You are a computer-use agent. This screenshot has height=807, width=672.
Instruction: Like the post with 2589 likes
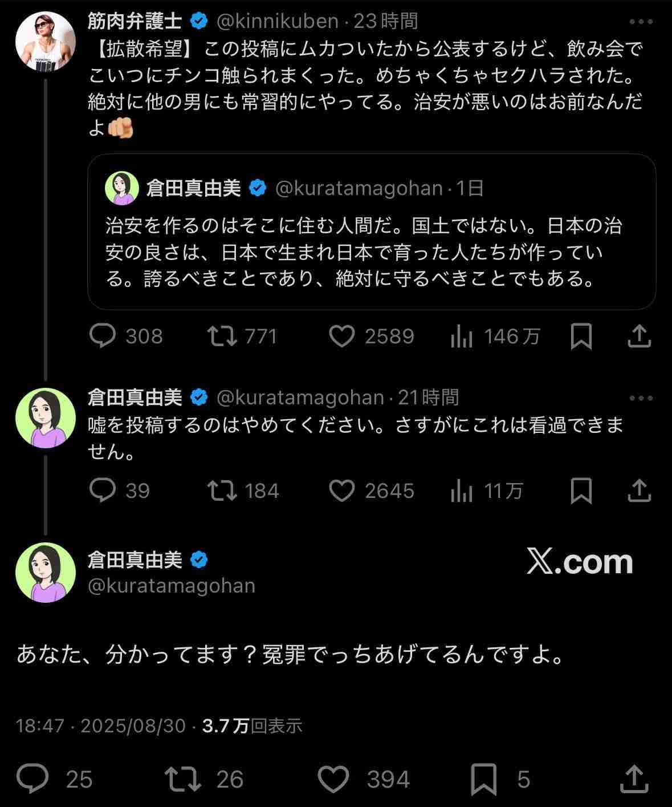(342, 336)
